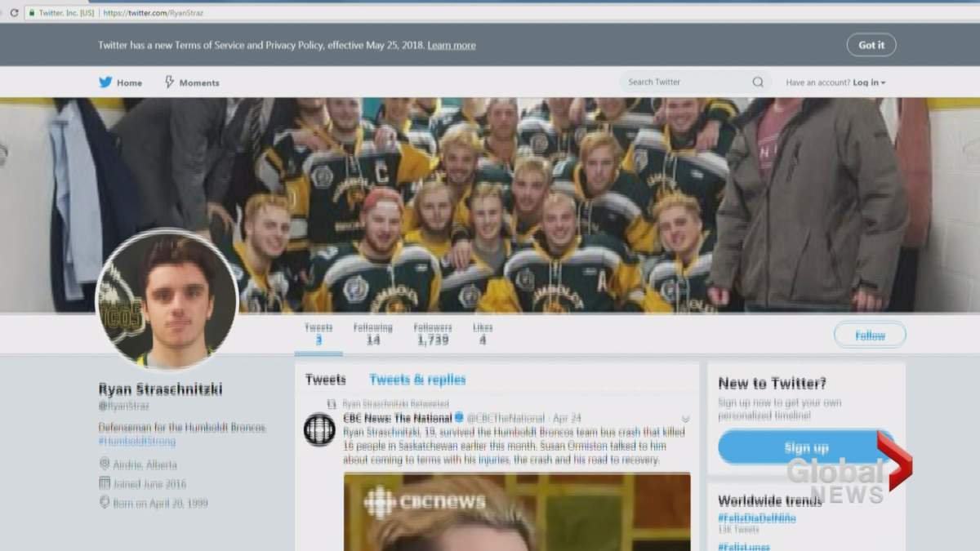
Task: Open tweet options chevron on CBC tweet
Action: [x=685, y=419]
